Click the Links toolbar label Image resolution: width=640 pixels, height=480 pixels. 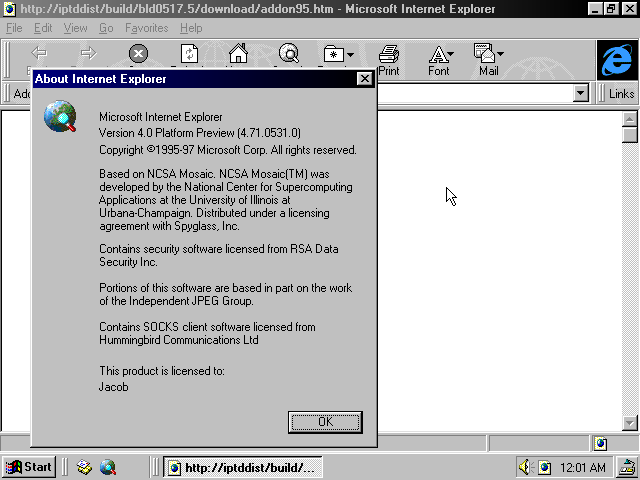[x=621, y=93]
